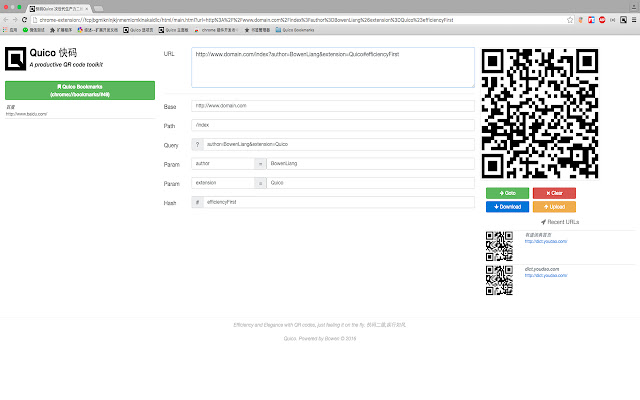Click the question mark prefix of Query

tap(198, 144)
